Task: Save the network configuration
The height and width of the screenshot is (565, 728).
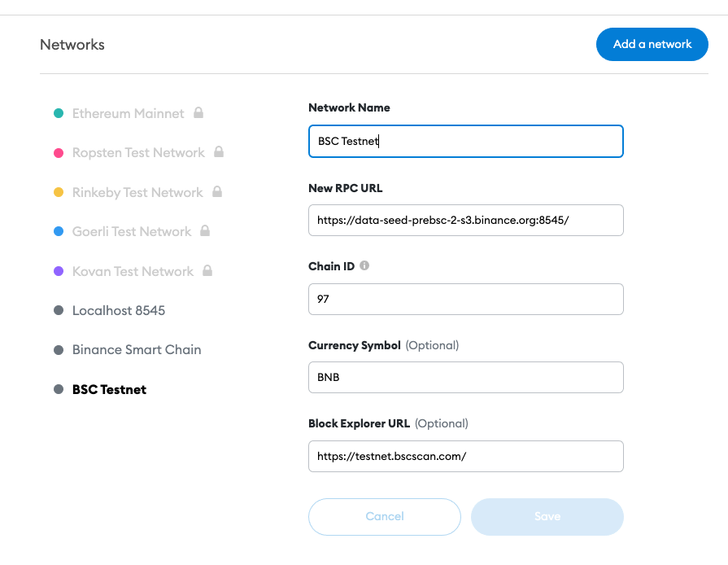Action: click(x=547, y=516)
